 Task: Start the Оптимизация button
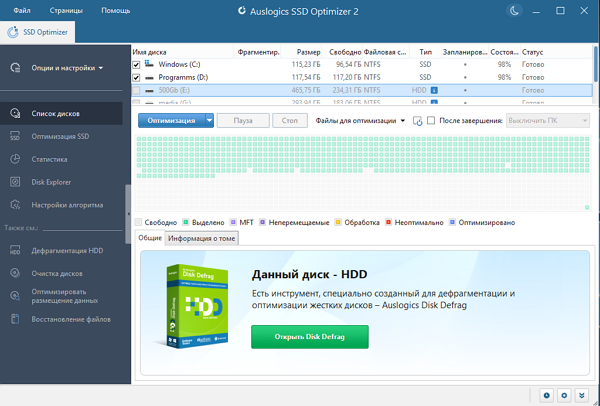click(x=171, y=121)
